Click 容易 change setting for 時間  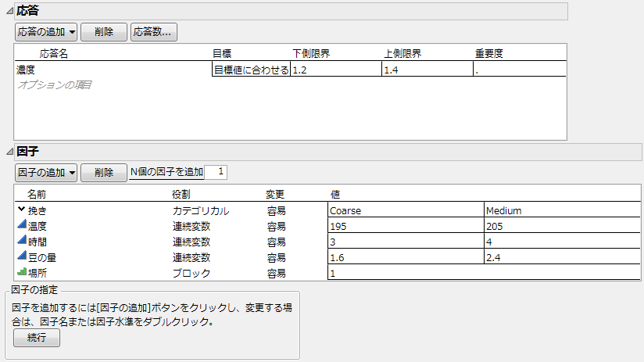[x=276, y=242]
